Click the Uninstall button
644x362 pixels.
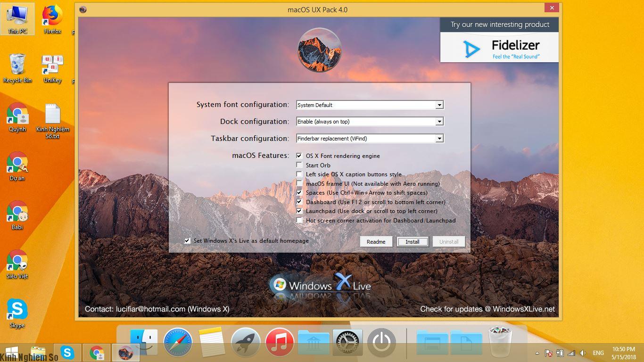pyautogui.click(x=449, y=241)
